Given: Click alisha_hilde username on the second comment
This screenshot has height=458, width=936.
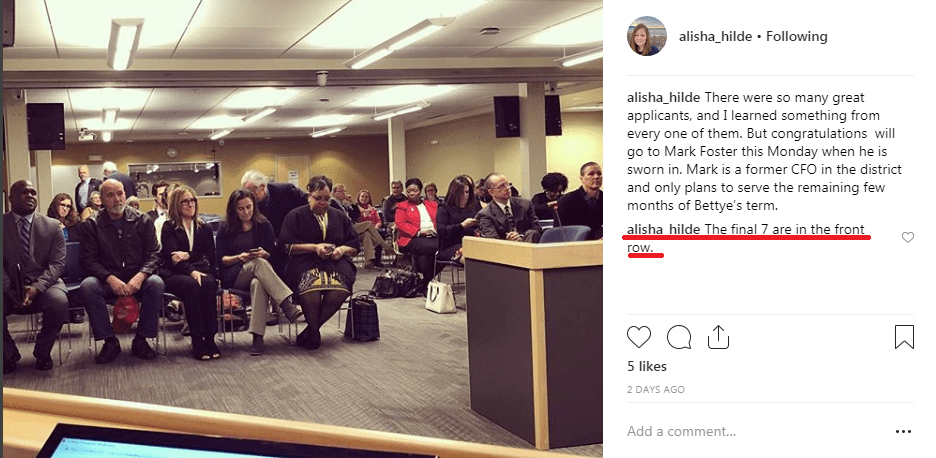Looking at the screenshot, I should 663,229.
